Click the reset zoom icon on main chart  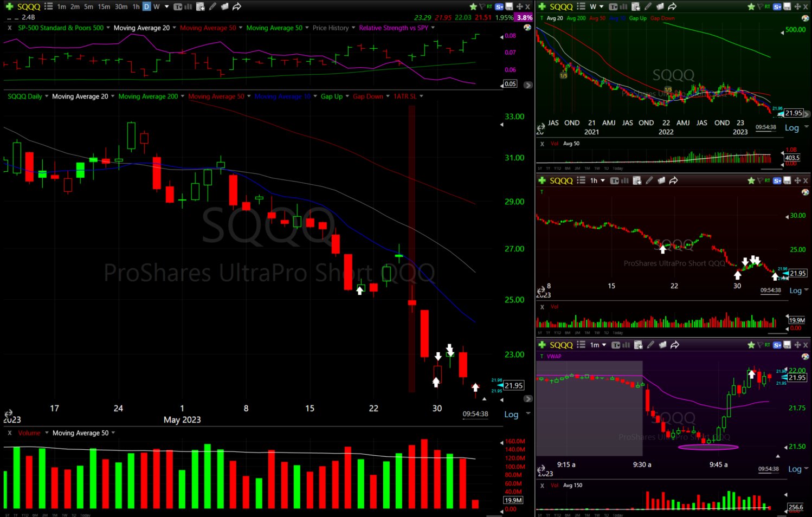click(9, 413)
